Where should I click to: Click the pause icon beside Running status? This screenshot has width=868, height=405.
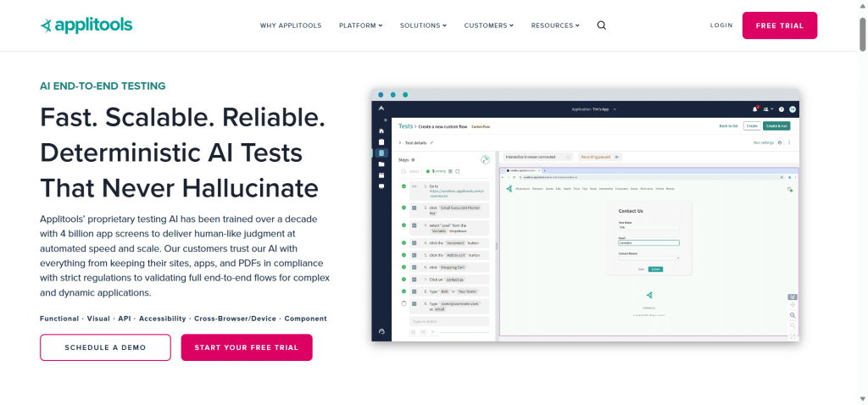tap(451, 171)
